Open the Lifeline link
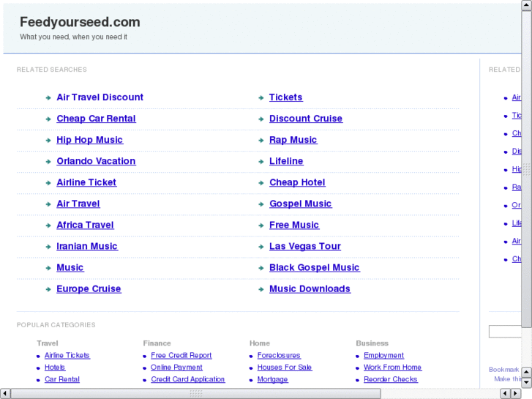This screenshot has width=532, height=399. tap(286, 161)
